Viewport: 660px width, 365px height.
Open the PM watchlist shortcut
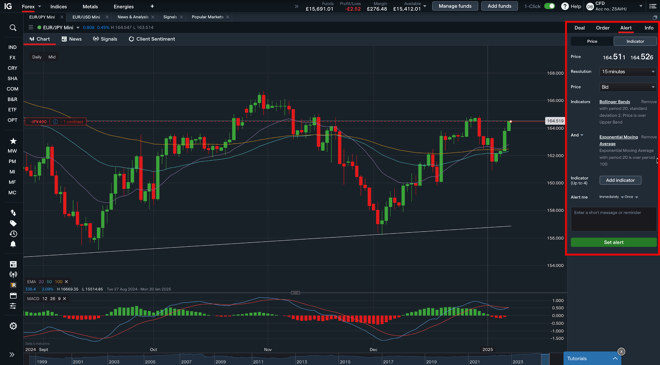click(12, 161)
